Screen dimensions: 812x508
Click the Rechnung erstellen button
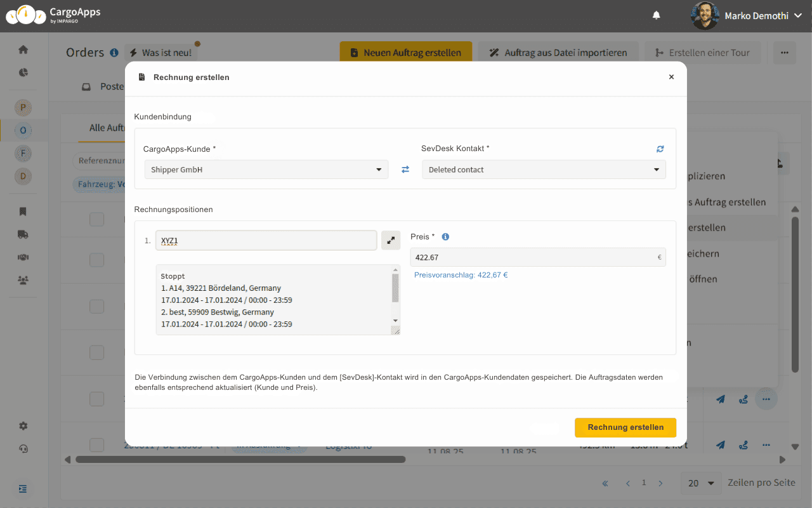pyautogui.click(x=625, y=427)
